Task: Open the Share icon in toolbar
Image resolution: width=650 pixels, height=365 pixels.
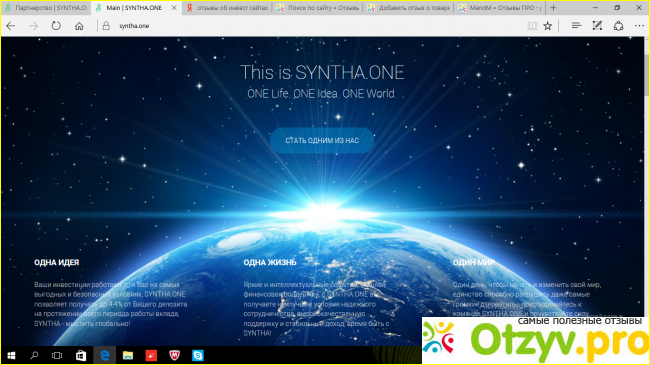Action: [618, 26]
